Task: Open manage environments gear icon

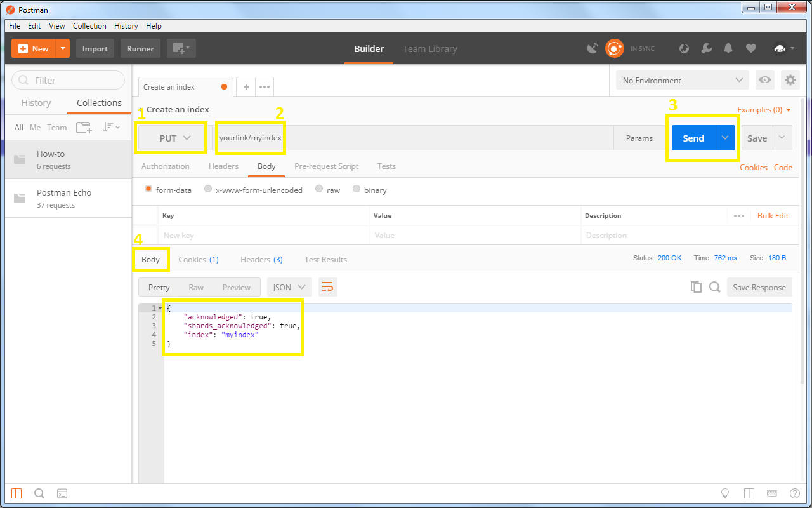Action: (790, 80)
